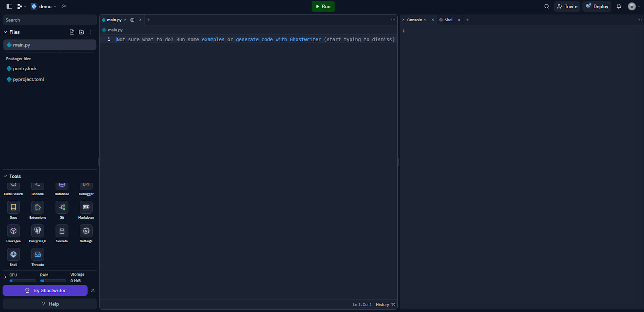Open the demo project name dropdown
The width and height of the screenshot is (644, 312).
(x=45, y=6)
